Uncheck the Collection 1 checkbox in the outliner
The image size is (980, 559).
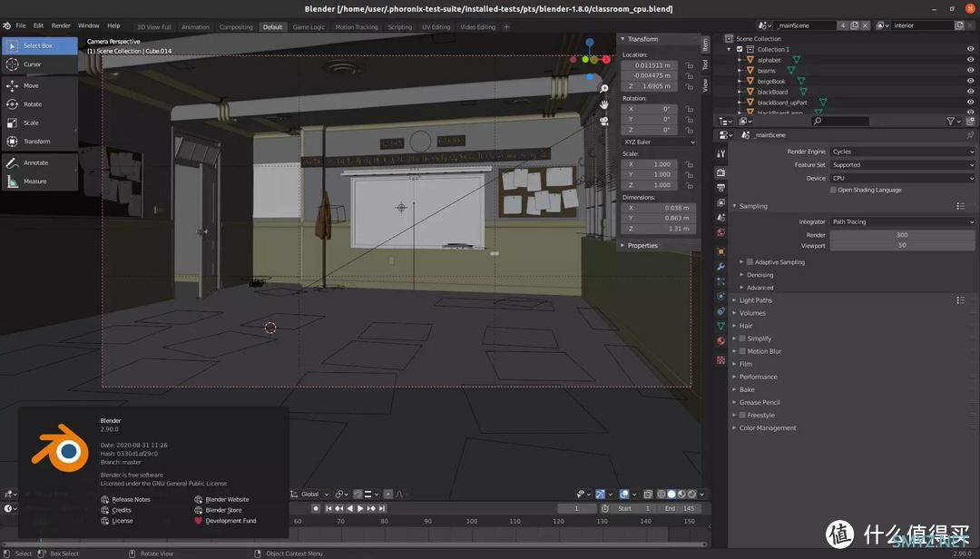(740, 49)
